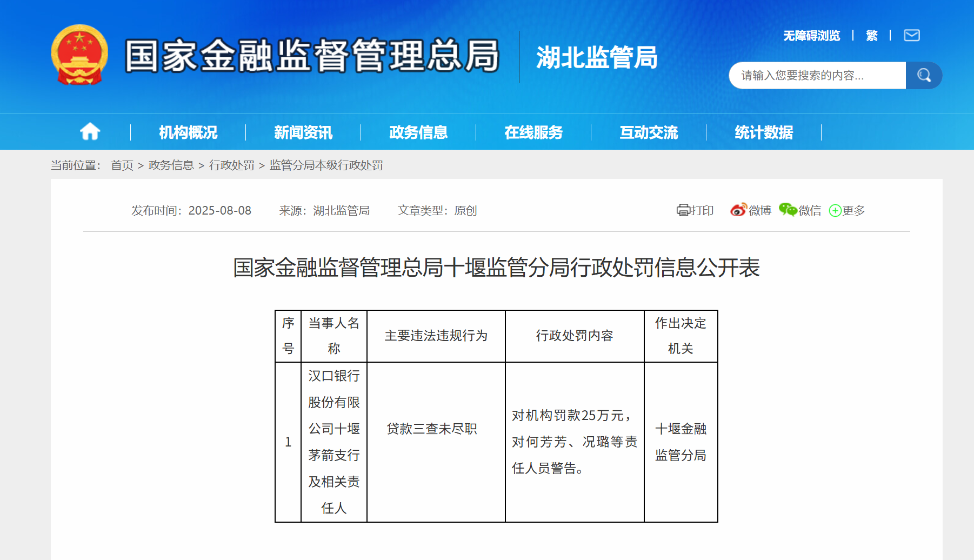Click 主要违法违规行为 column header

436,336
